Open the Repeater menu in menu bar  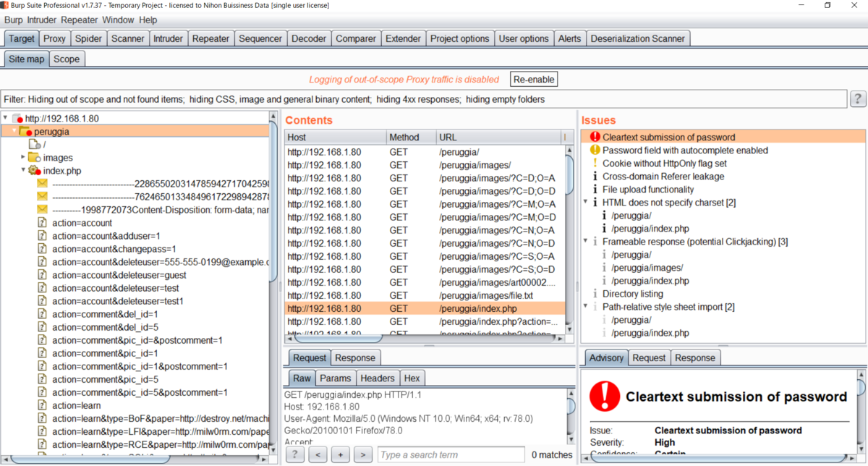(80, 20)
